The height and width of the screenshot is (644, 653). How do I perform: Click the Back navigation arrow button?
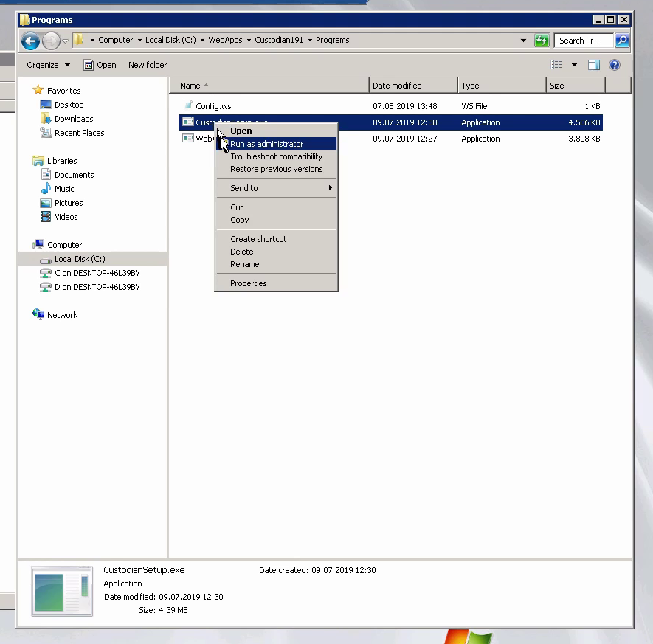(30, 41)
